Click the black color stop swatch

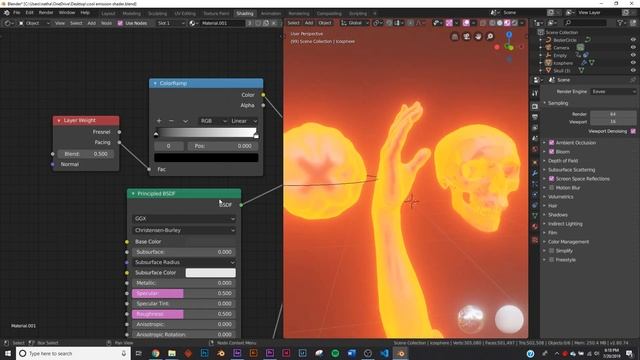point(206,158)
